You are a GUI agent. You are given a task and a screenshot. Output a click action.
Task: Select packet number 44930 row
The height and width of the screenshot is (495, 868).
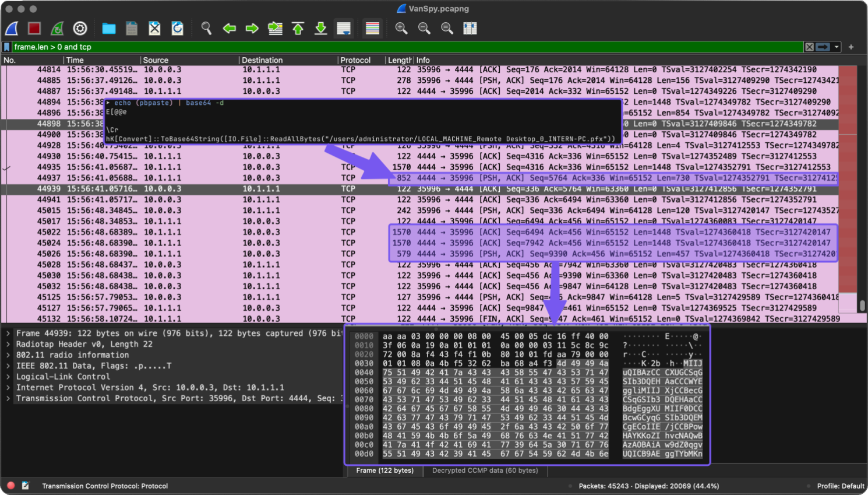[419, 156]
